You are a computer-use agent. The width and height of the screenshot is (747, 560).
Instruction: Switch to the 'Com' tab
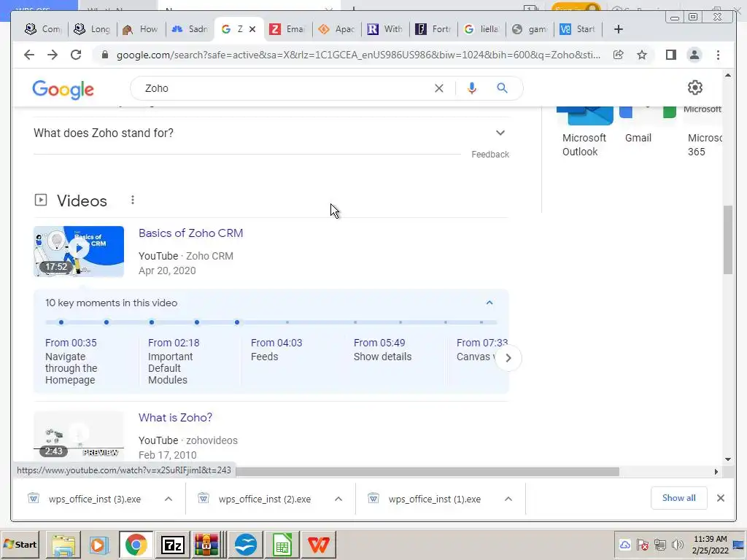tap(43, 29)
